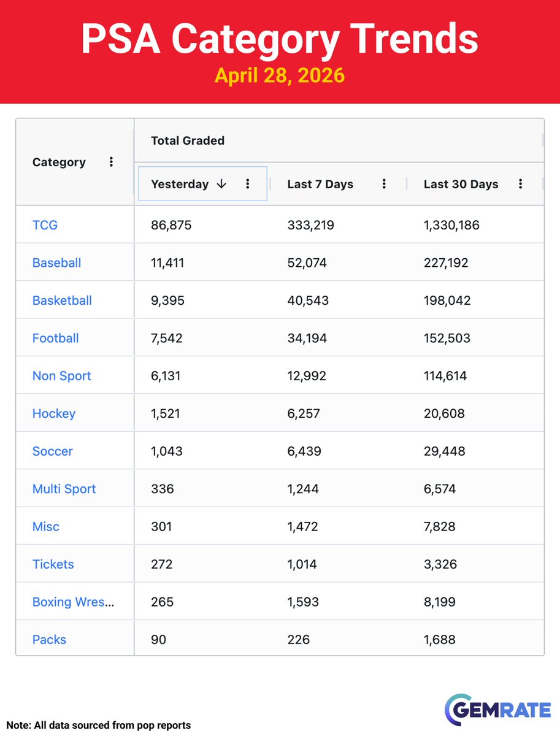Open the Basketball category link

(62, 301)
